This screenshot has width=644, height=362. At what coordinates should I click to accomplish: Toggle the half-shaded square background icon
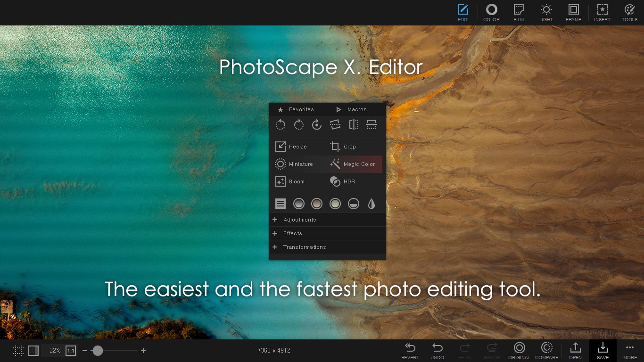coord(33,351)
